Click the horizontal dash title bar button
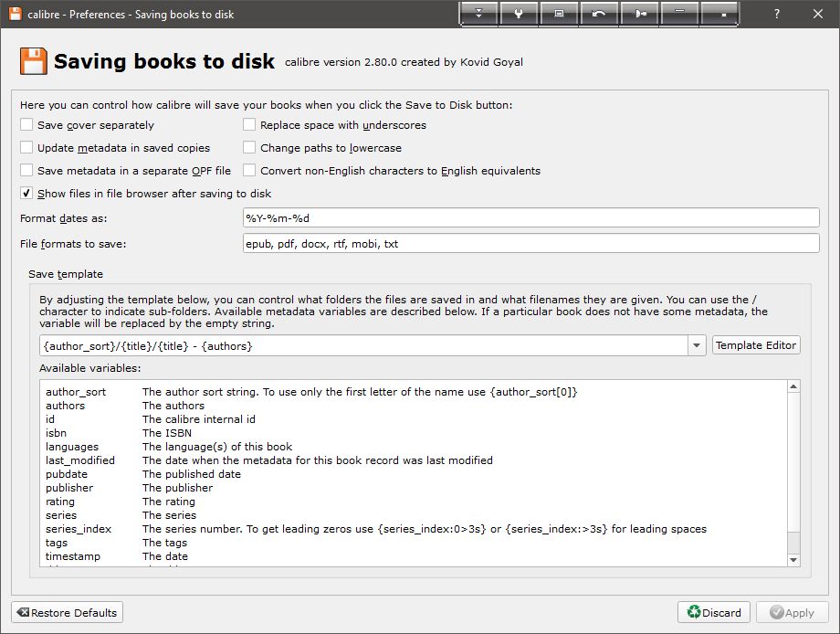The width and height of the screenshot is (840, 634). 680,14
